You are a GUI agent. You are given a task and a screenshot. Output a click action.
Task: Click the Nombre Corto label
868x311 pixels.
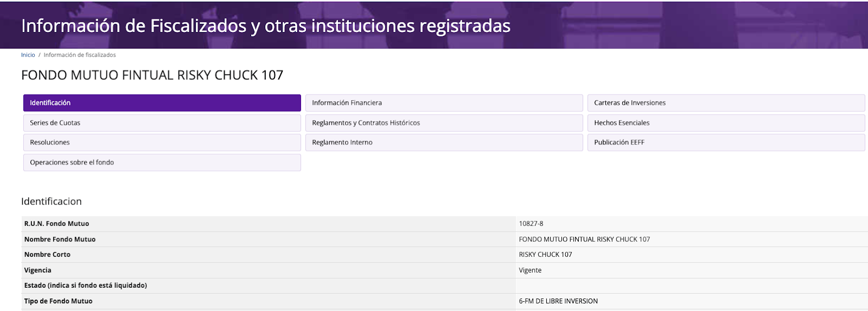pos(47,255)
